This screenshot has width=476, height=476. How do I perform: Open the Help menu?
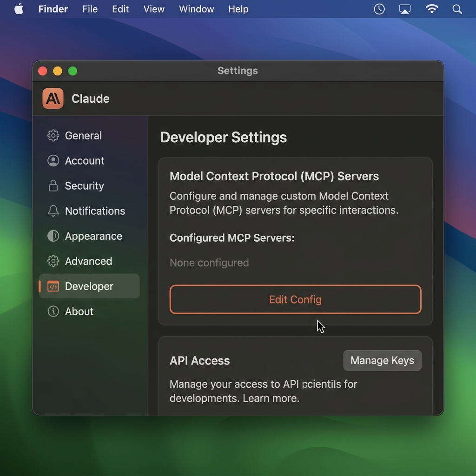tap(238, 9)
